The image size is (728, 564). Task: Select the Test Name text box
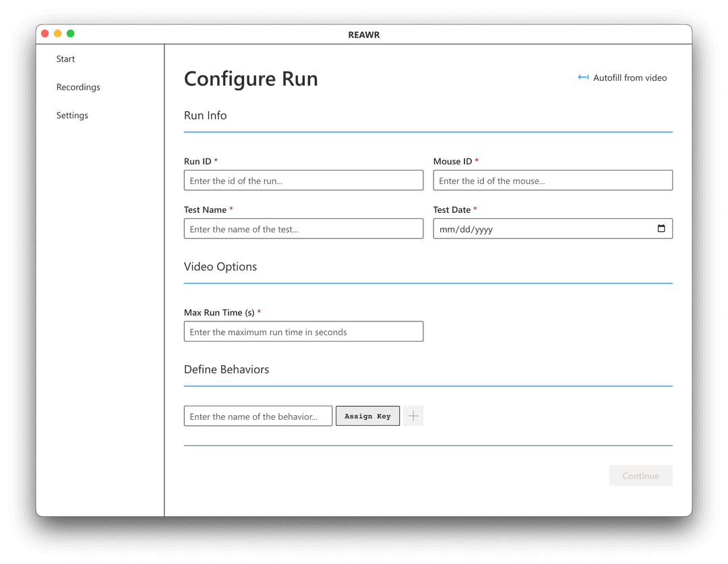click(303, 228)
